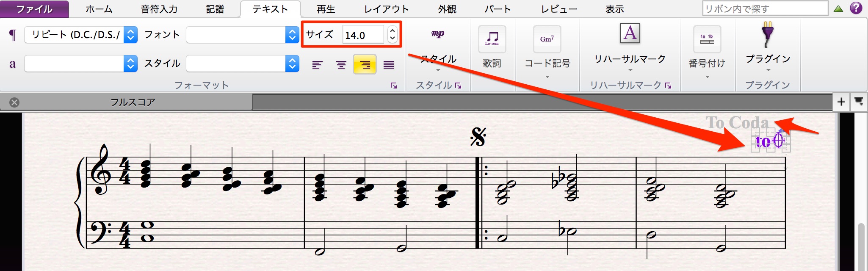
Task: Click the paragraph style pilcrow icon
Action: click(13, 35)
